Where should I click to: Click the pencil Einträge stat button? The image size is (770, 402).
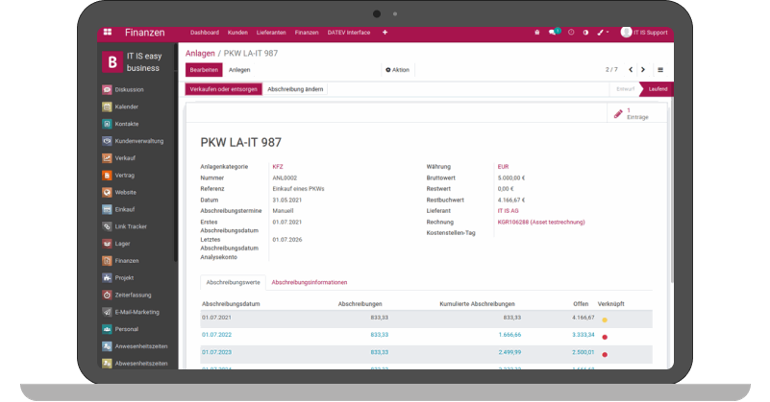(x=630, y=114)
